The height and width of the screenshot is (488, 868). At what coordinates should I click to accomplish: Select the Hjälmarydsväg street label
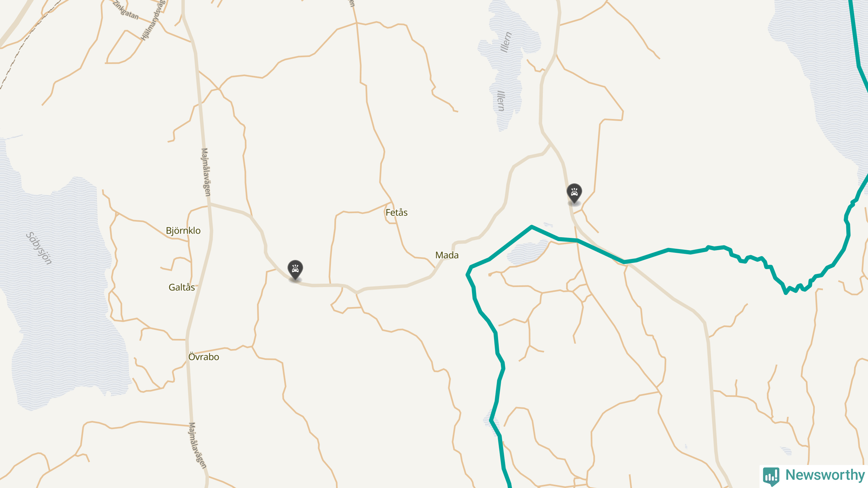coord(153,20)
